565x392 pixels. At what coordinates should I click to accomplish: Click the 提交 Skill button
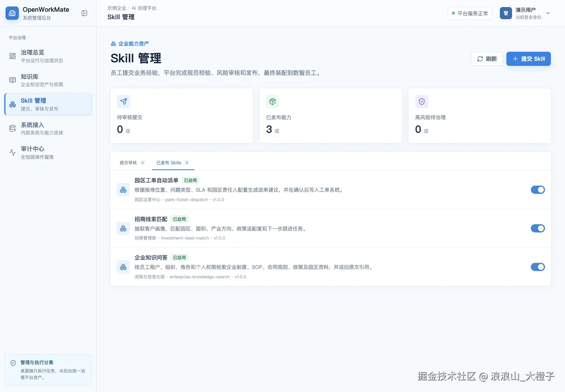529,59
